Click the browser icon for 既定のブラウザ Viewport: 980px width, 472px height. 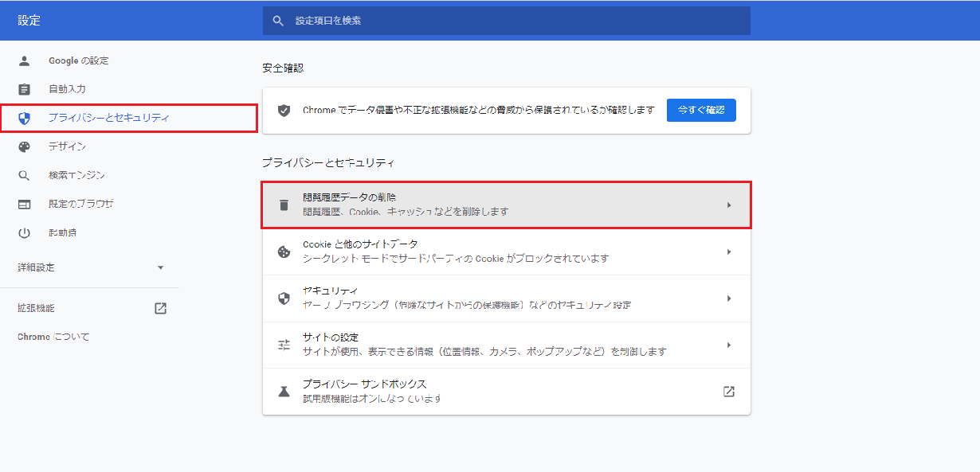tap(24, 205)
